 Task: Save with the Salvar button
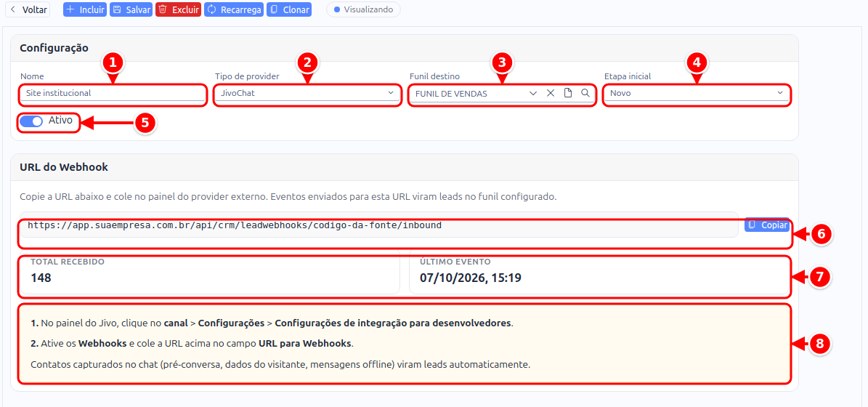[x=131, y=9]
